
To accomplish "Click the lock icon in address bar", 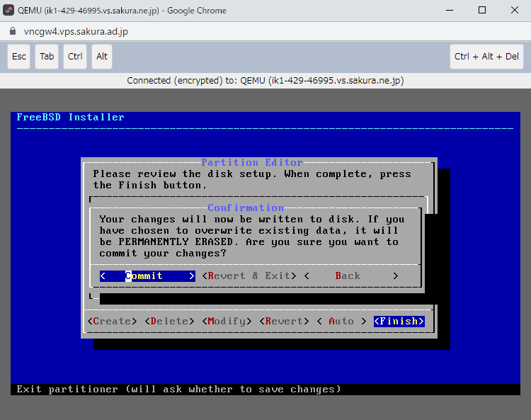I will (x=11, y=32).
